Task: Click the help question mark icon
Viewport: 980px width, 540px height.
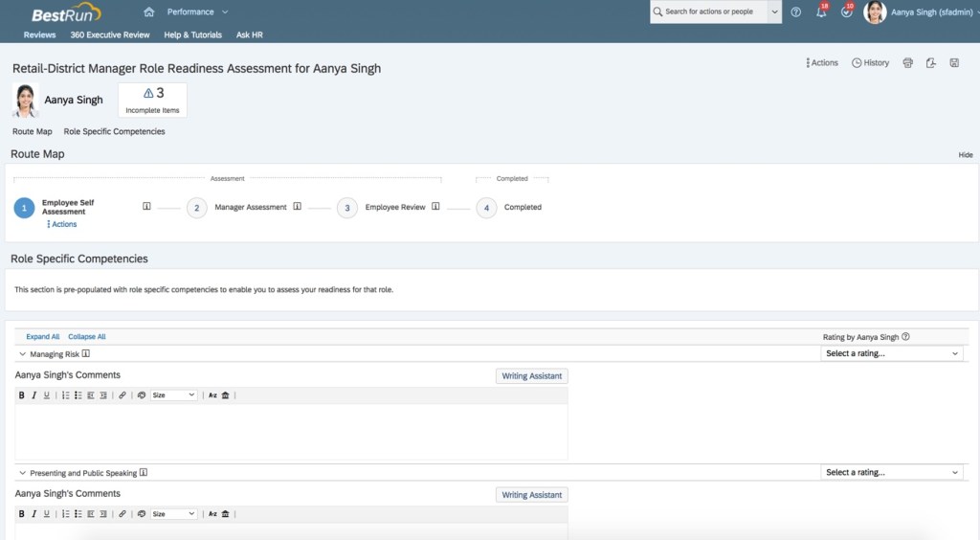Action: click(795, 12)
